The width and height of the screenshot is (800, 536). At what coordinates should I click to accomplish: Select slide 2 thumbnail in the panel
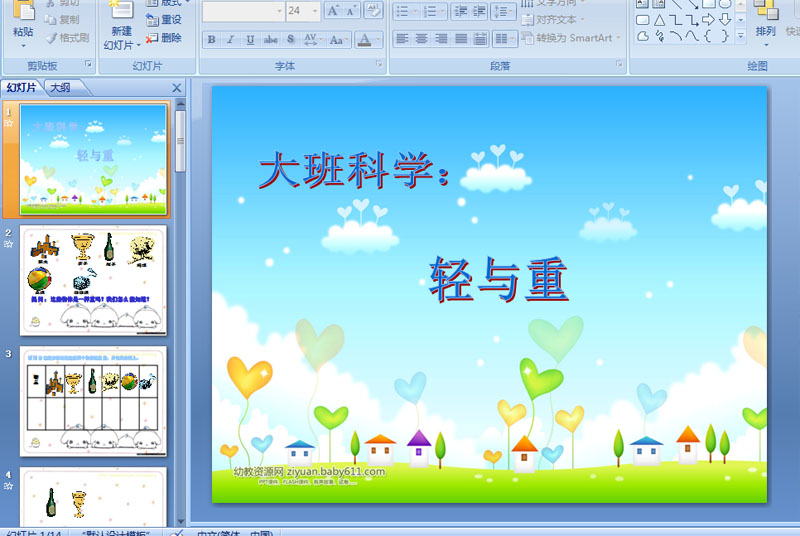point(95,280)
